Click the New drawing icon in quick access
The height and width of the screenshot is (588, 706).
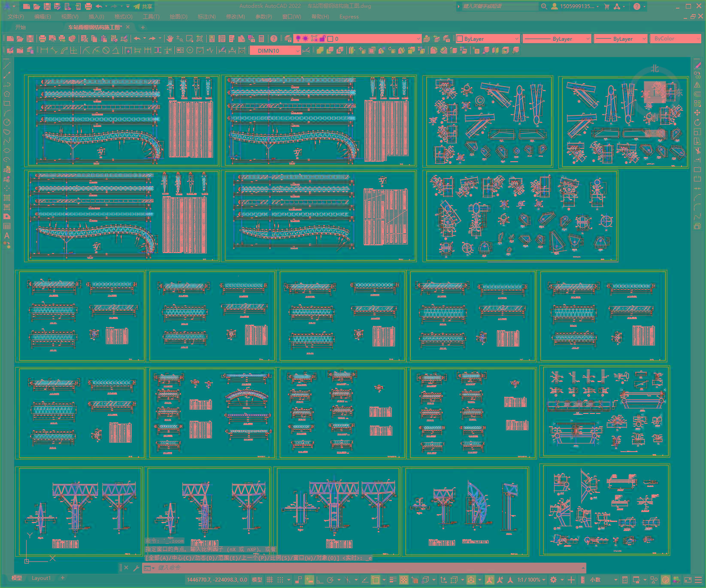(27, 6)
